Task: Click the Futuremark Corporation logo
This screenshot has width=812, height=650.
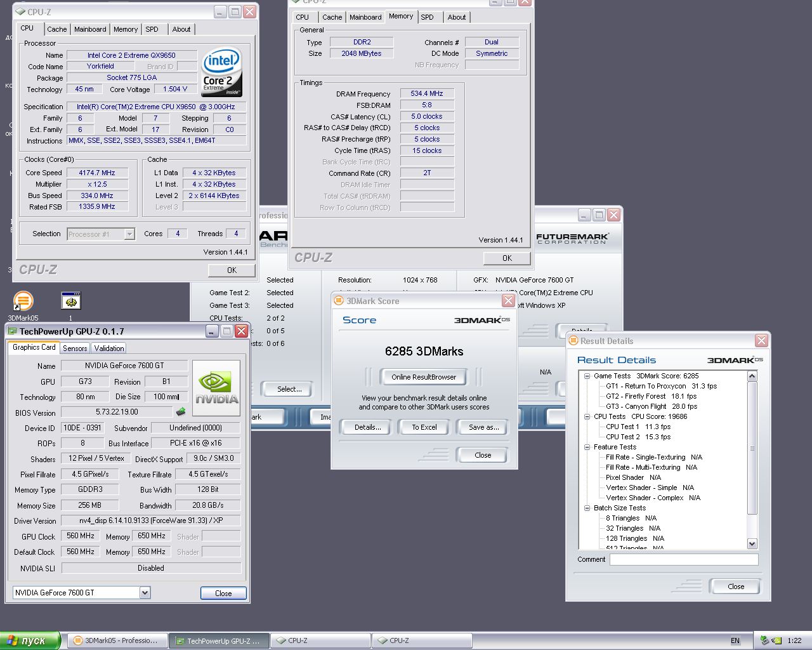Action: (572, 238)
